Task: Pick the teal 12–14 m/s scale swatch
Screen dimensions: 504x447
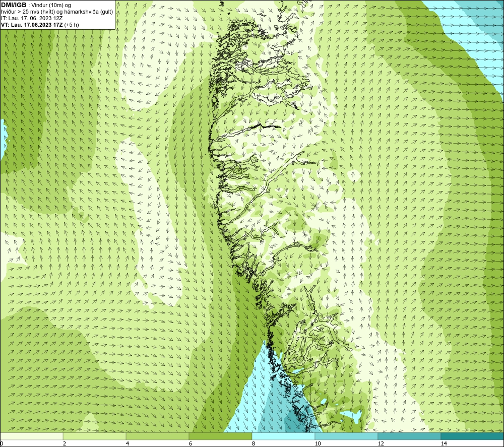Action: 409,436
